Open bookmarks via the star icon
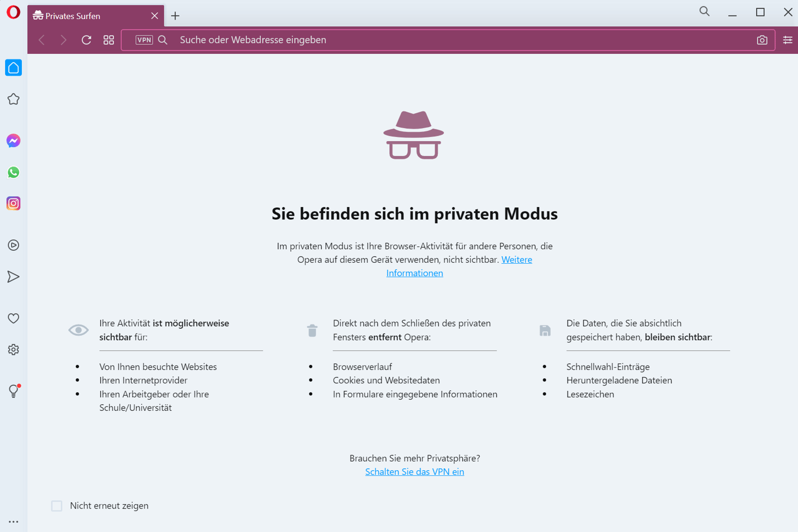This screenshot has height=532, width=798. (x=13, y=99)
